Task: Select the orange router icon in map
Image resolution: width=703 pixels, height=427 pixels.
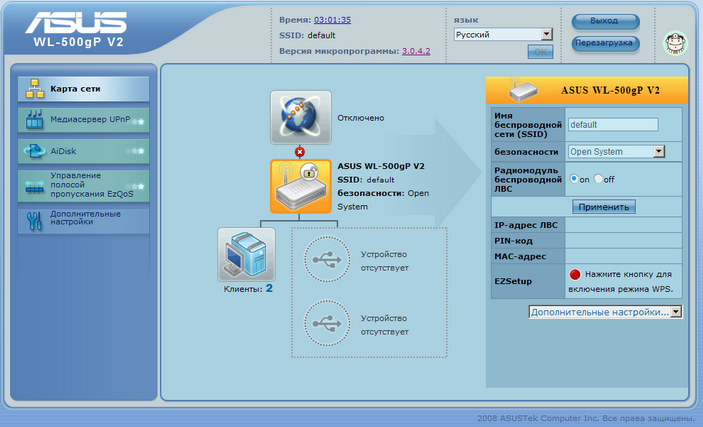Action: 301,187
